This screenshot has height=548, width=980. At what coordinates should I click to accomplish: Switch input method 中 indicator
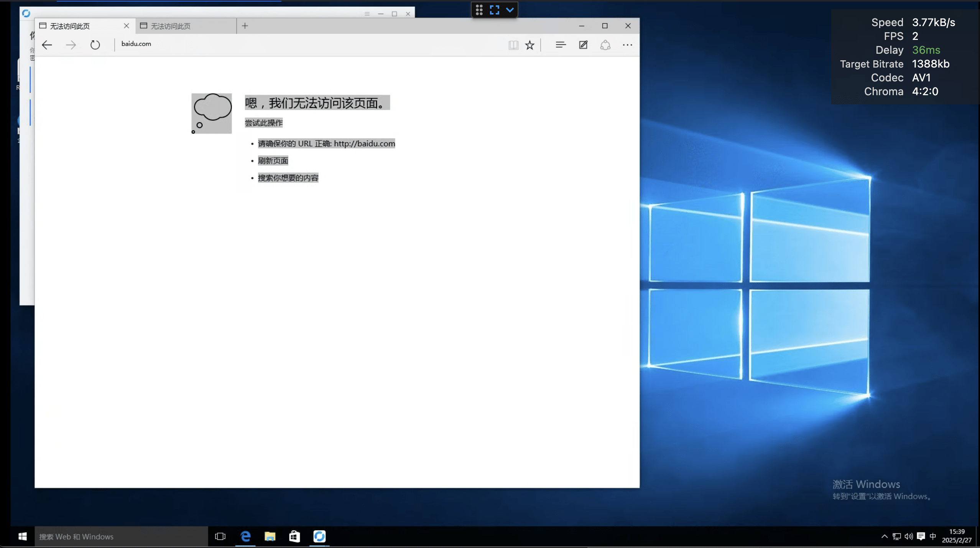click(933, 536)
